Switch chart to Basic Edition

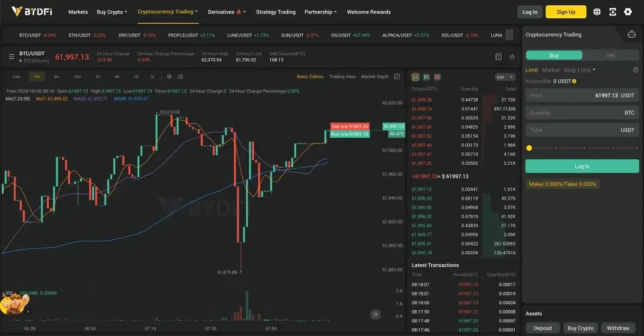pos(310,76)
